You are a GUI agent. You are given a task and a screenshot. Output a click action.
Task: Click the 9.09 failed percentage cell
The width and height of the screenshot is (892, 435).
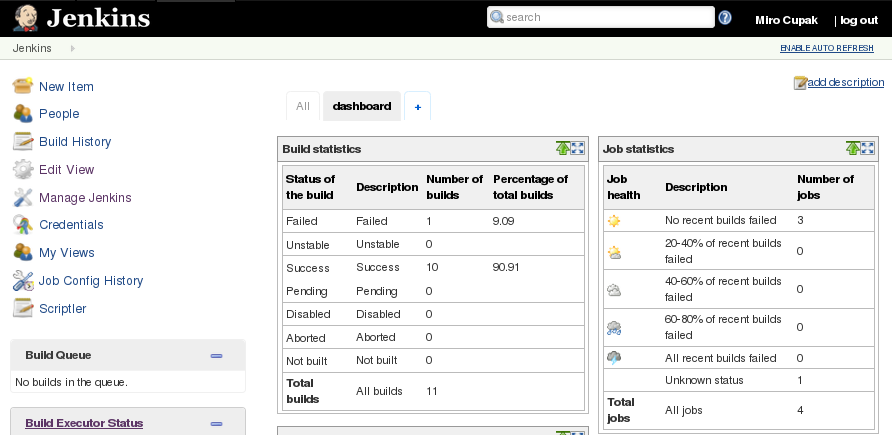[x=503, y=221]
